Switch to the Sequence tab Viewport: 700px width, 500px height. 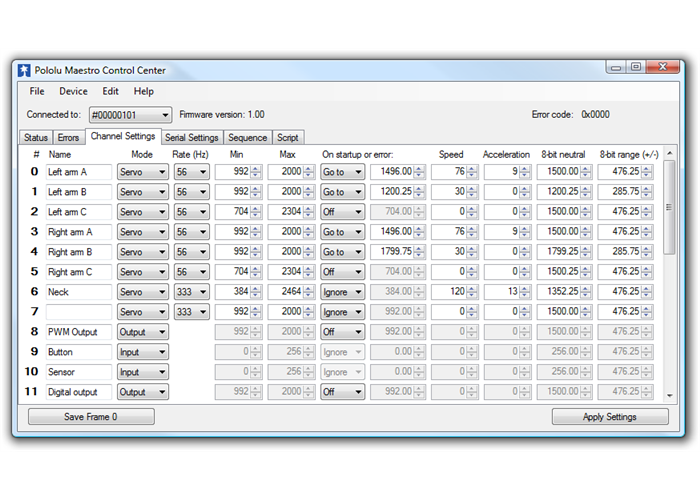click(x=247, y=137)
